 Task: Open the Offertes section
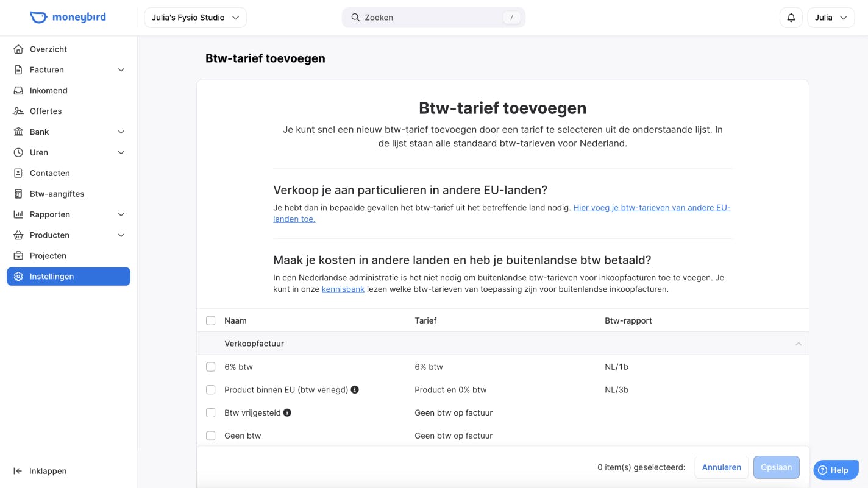(x=45, y=111)
